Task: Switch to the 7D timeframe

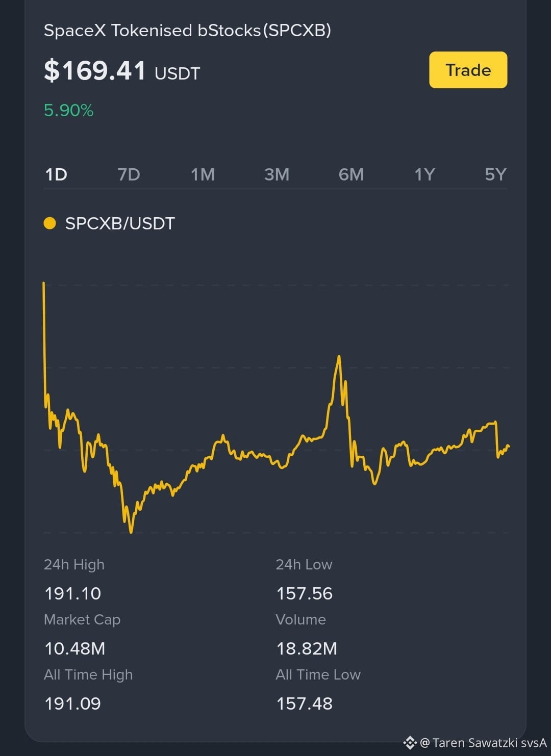Action: point(129,175)
